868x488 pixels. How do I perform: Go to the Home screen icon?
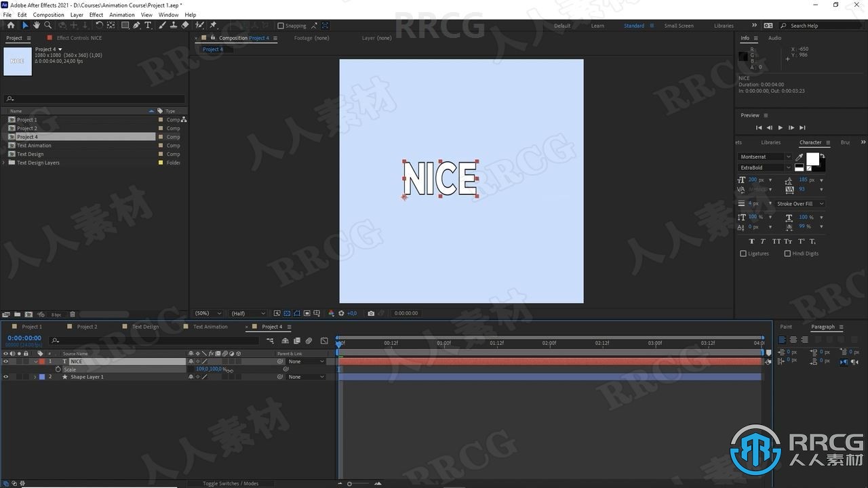click(10, 25)
